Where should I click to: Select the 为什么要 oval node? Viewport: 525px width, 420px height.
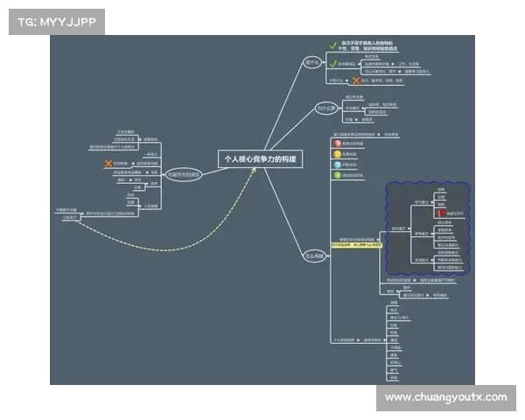[x=326, y=108]
